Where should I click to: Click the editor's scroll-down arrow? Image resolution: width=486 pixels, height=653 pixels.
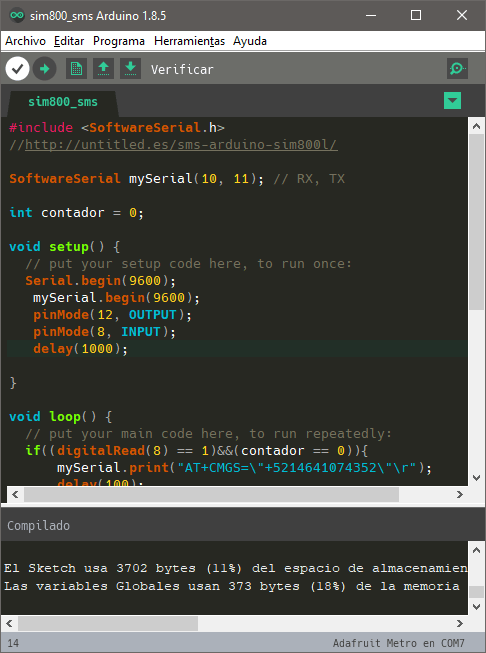point(476,478)
